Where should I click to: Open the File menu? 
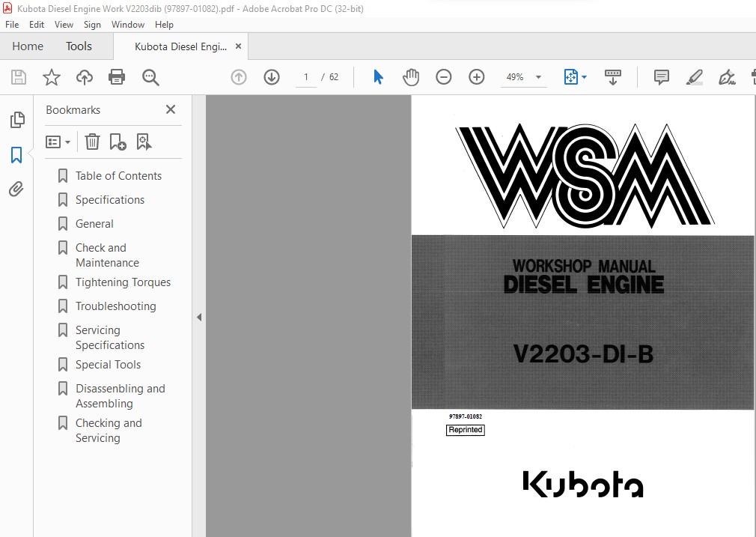pyautogui.click(x=12, y=25)
